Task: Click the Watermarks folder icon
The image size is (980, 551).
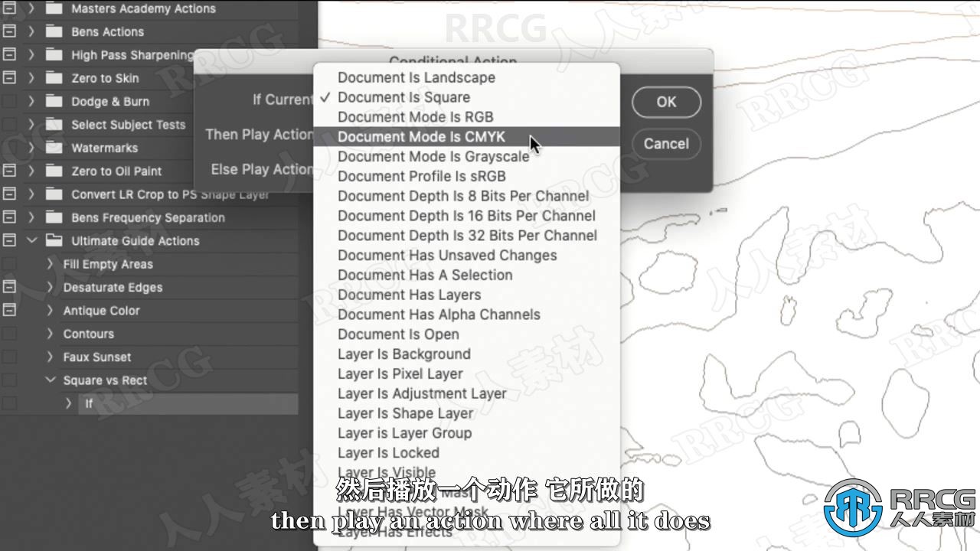Action: pyautogui.click(x=54, y=148)
